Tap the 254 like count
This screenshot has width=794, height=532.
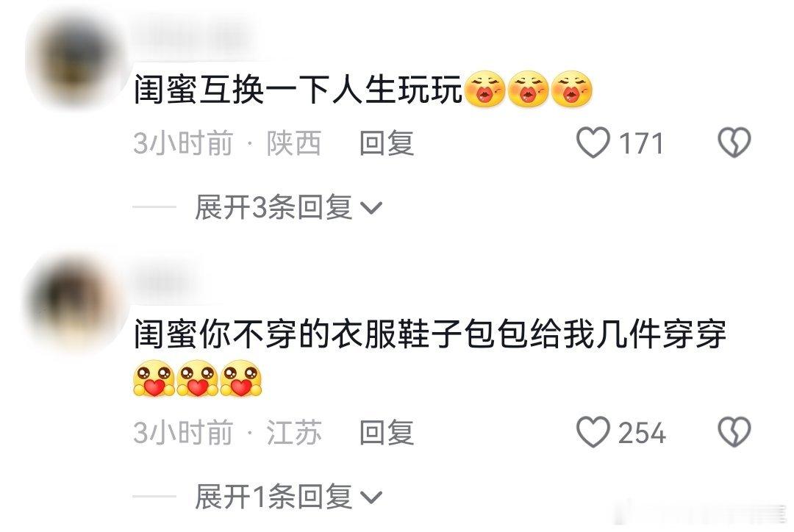click(x=642, y=434)
